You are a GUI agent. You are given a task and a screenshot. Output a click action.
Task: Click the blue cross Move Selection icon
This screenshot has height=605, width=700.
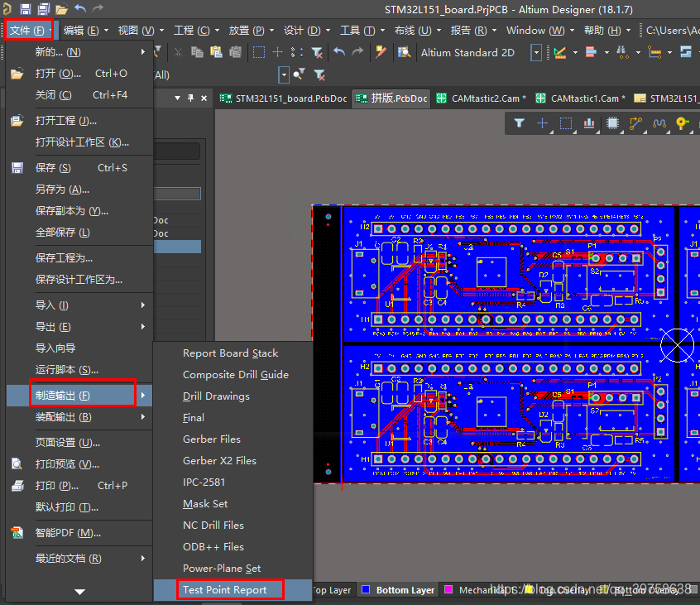[x=278, y=52]
